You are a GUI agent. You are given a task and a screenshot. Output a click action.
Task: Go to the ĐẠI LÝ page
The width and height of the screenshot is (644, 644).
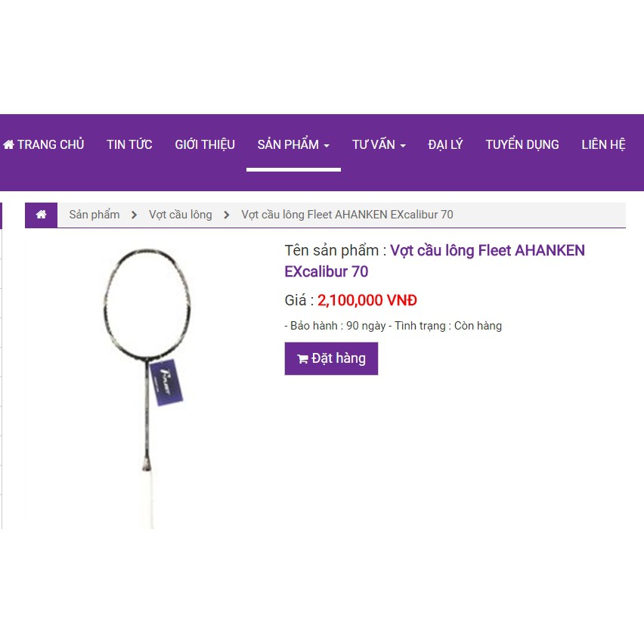pos(446,144)
